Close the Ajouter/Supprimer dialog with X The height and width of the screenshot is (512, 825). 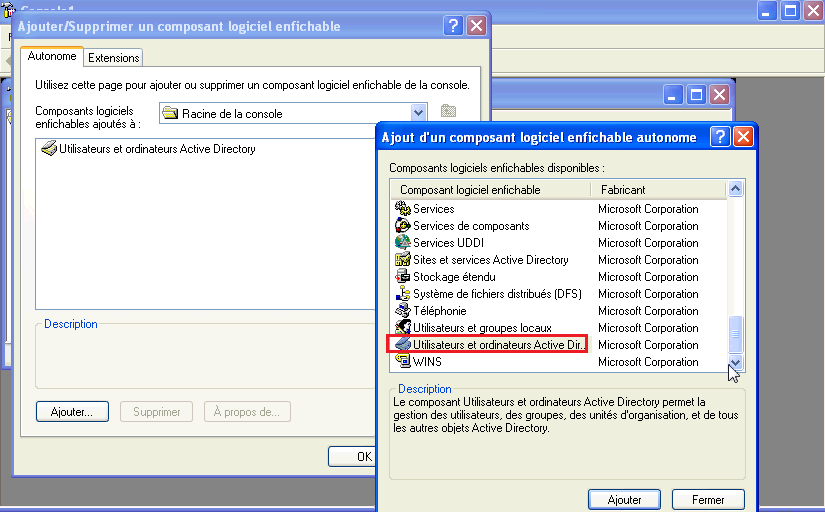click(x=476, y=25)
